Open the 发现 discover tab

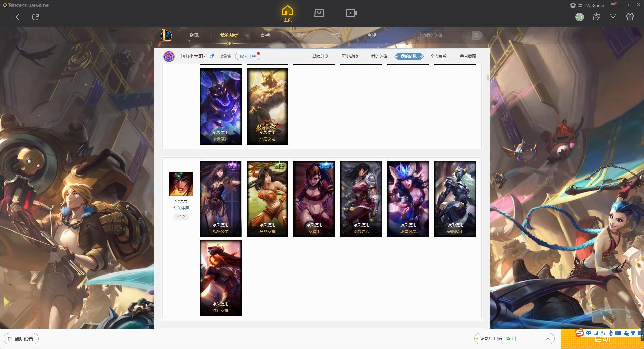[336, 35]
